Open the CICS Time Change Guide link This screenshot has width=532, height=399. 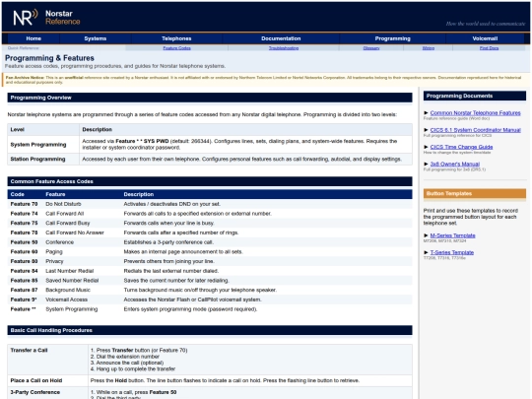[461, 147]
